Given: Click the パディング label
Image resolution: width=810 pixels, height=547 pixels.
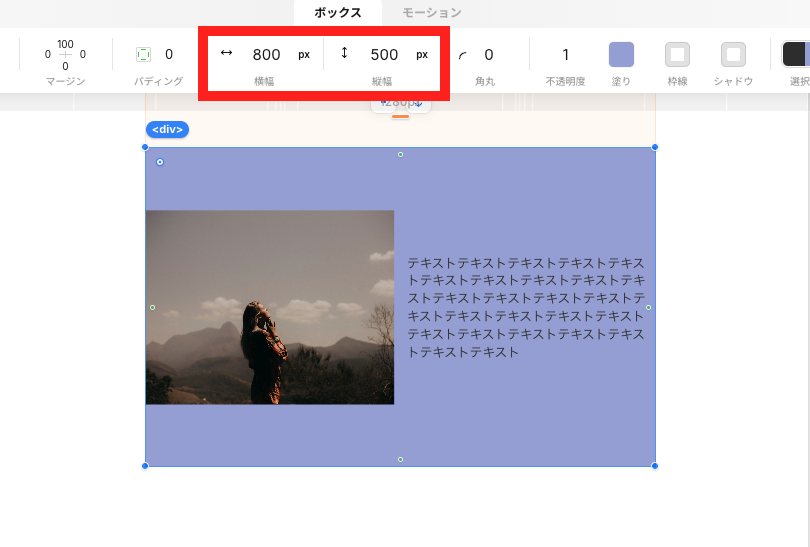Looking at the screenshot, I should pos(159,81).
